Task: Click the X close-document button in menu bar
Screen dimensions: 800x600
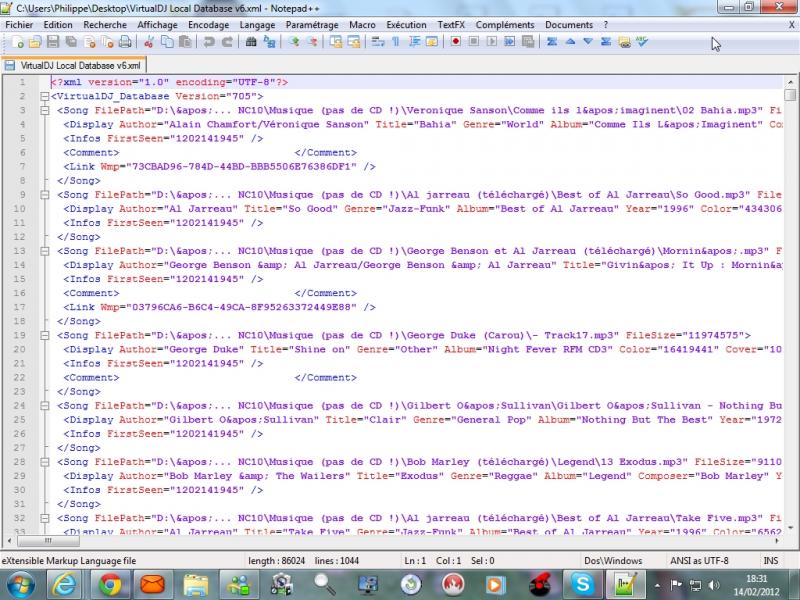Action: coord(791,24)
